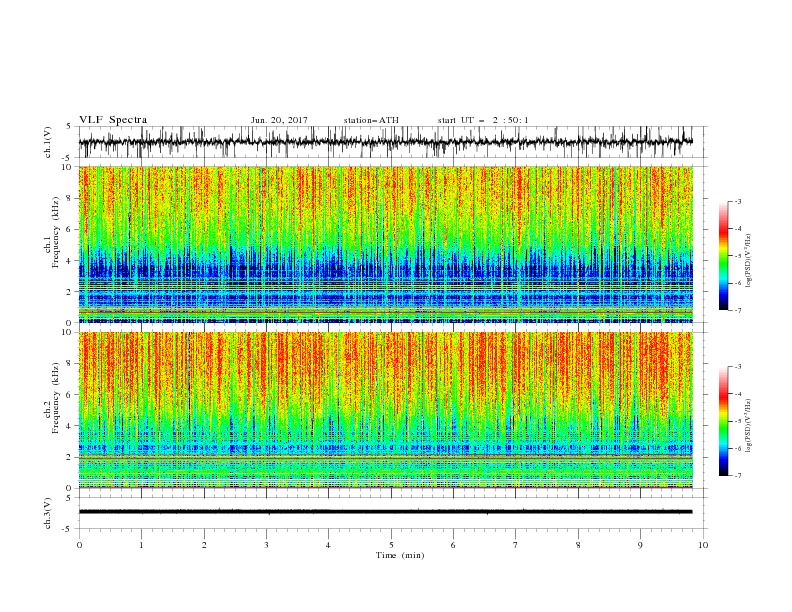Click the 'start UT = 2 :50: 1' text
The height and width of the screenshot is (612, 792).
point(483,120)
